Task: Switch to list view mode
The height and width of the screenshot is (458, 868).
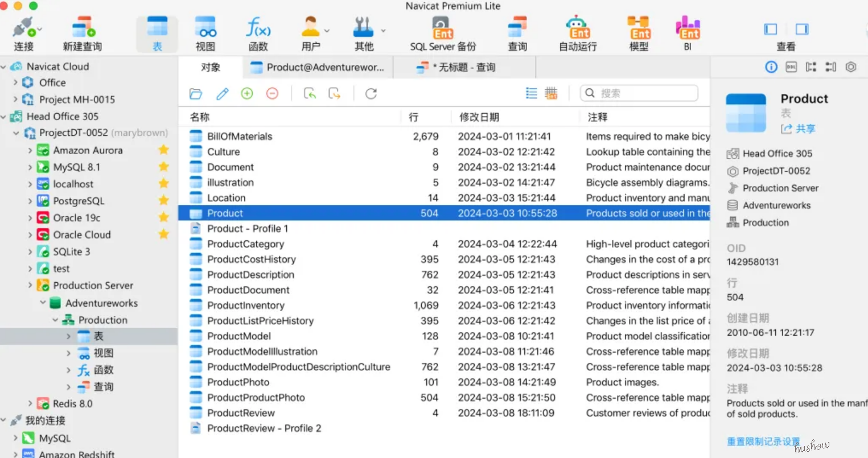Action: [x=532, y=93]
